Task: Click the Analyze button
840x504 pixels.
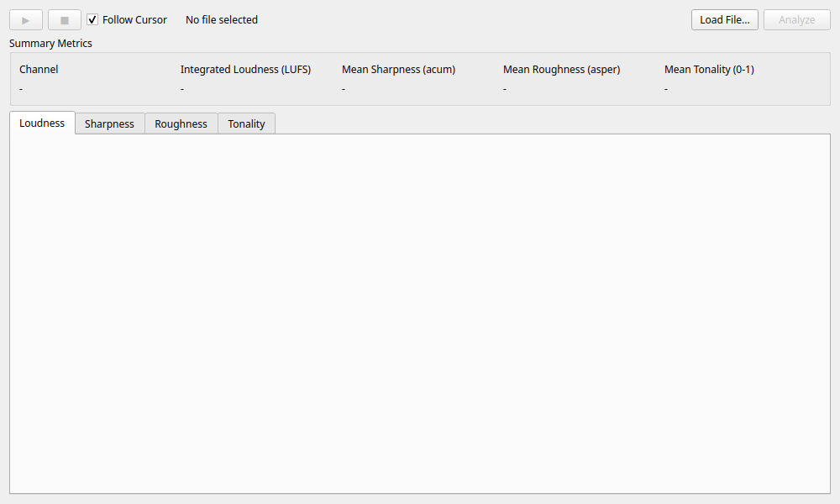Action: pyautogui.click(x=796, y=19)
